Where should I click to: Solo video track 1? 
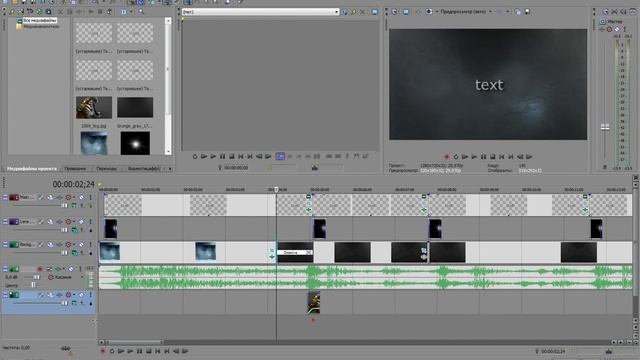pyautogui.click(x=91, y=198)
